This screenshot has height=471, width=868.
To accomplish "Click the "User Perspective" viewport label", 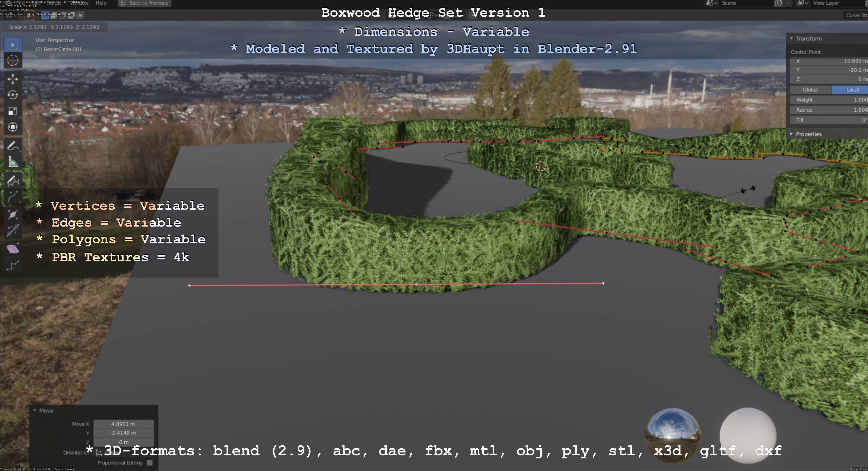I will [55, 40].
